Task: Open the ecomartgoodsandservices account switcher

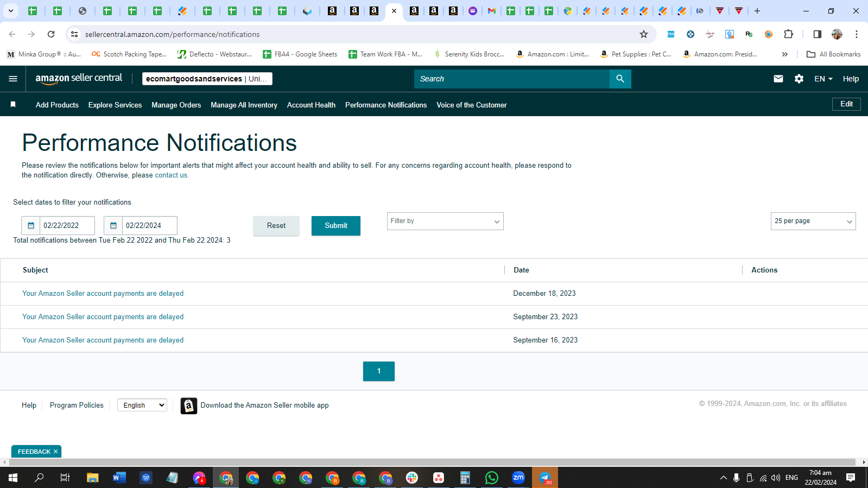Action: [207, 79]
